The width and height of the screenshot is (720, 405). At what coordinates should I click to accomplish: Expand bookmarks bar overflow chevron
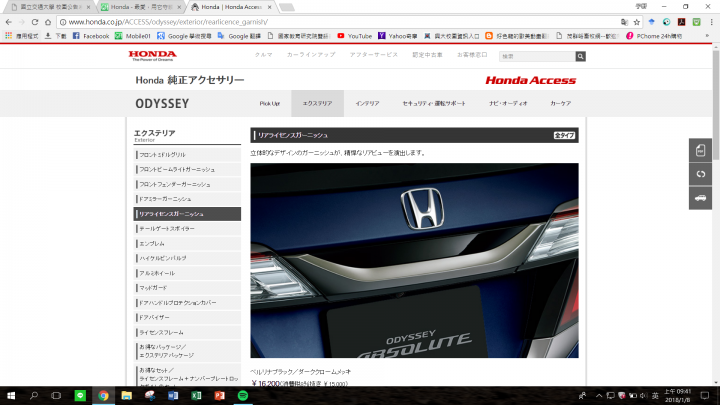(708, 35)
